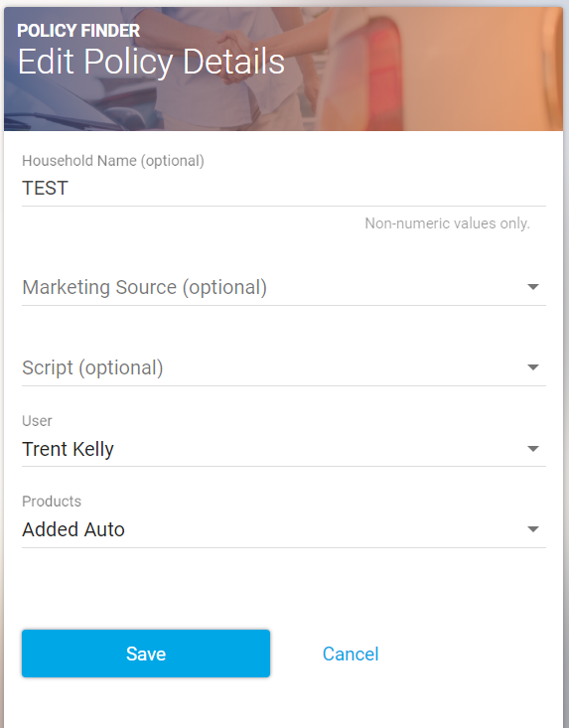569x728 pixels.
Task: Click the Script dropdown arrow icon
Action: tap(533, 367)
